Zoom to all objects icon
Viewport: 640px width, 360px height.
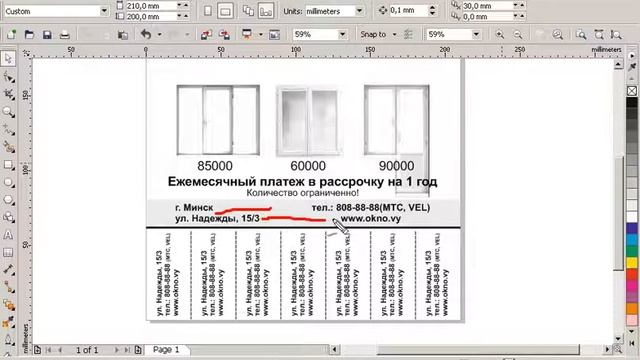point(558,35)
